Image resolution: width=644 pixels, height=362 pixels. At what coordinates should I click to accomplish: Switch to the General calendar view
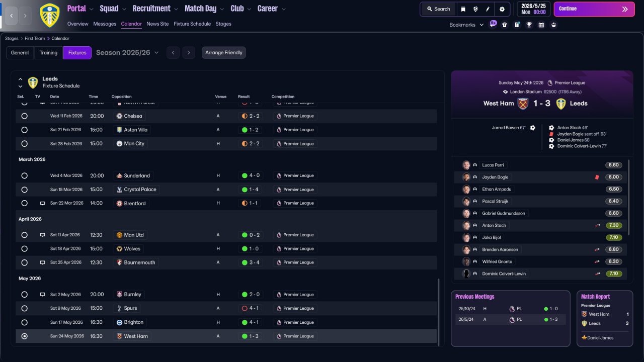point(20,53)
